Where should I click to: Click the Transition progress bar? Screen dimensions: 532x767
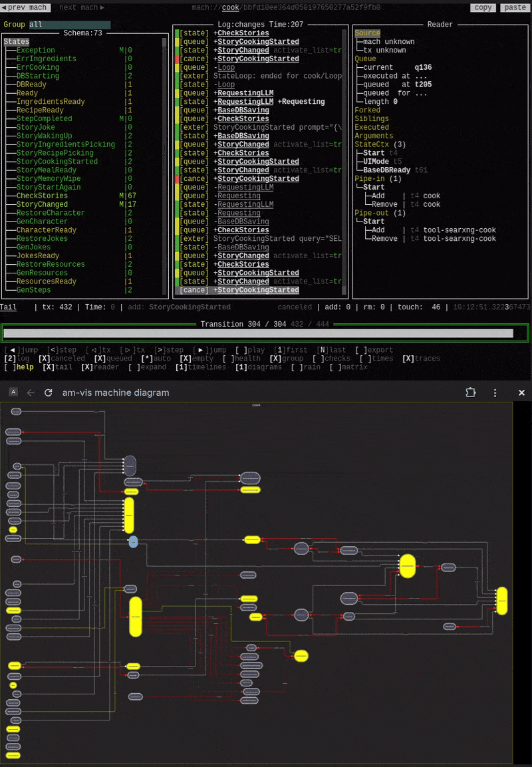tap(266, 331)
